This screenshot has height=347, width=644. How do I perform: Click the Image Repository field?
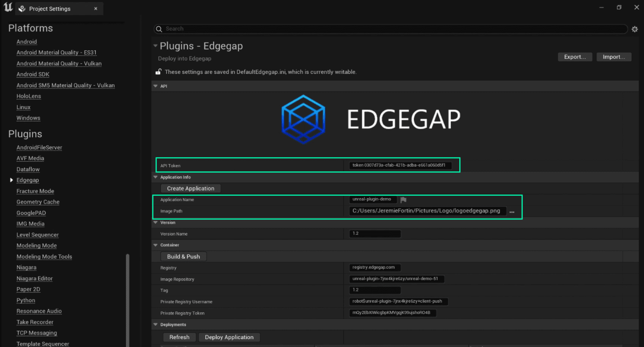[x=397, y=279]
